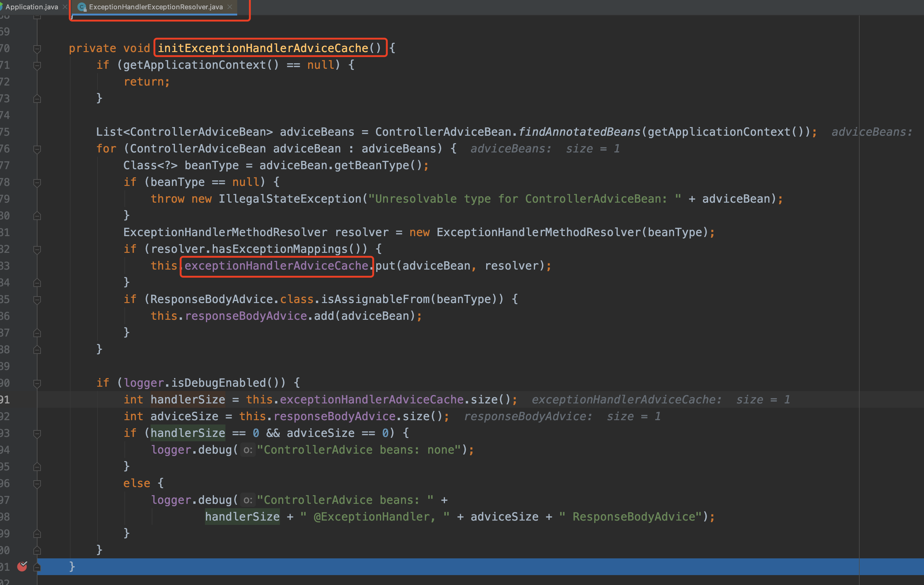924x585 pixels.
Task: Close the ExceptionHandlerExceptionResolver.java tab
Action: tap(229, 7)
